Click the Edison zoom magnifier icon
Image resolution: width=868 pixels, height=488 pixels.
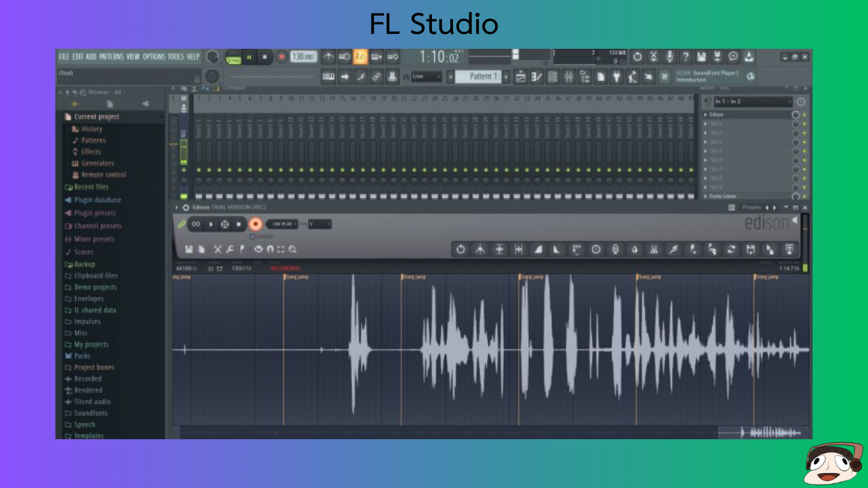292,249
